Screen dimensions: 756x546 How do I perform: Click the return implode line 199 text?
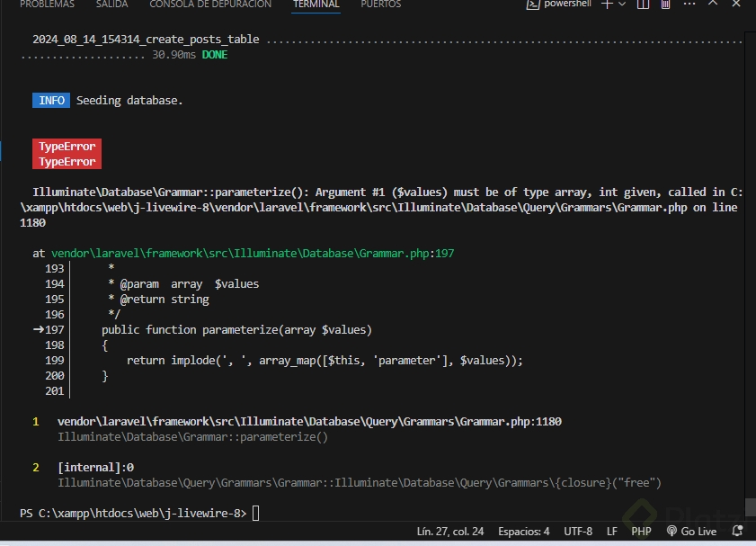pyautogui.click(x=325, y=361)
